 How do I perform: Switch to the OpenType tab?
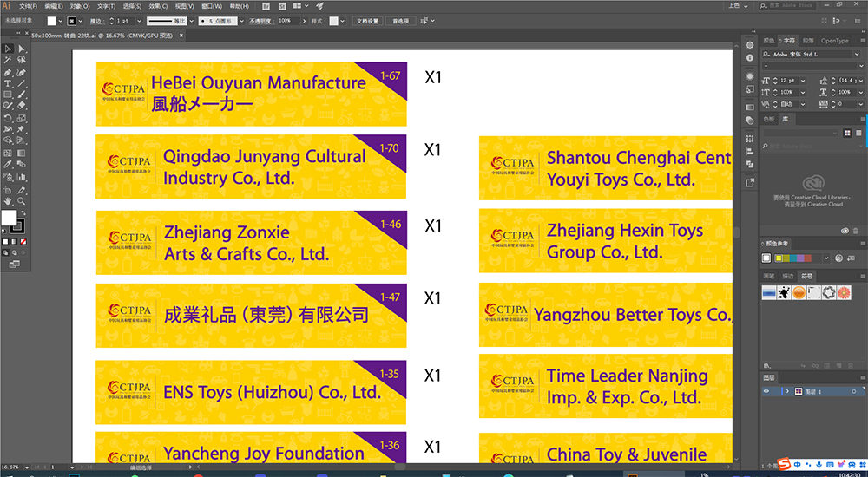(834, 41)
